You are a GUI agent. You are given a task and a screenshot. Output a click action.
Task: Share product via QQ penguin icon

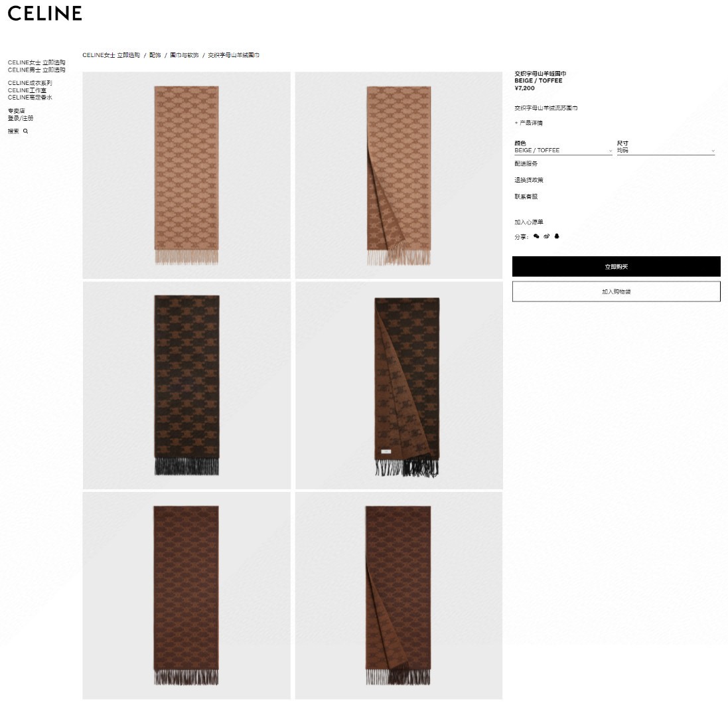tap(557, 236)
